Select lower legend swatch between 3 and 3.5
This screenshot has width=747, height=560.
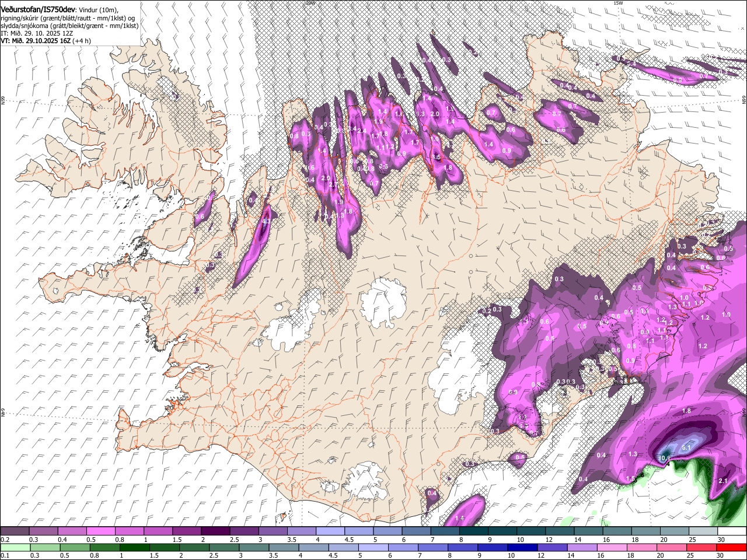coord(254,548)
